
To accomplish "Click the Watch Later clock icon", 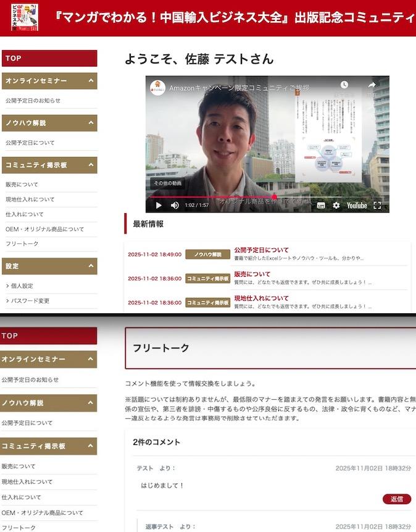I will pos(344,85).
